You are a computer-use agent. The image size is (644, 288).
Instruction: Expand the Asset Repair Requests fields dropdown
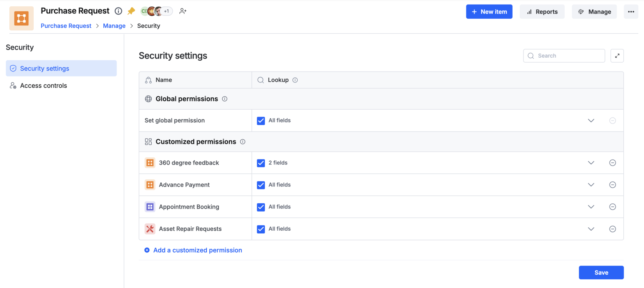[591, 229]
